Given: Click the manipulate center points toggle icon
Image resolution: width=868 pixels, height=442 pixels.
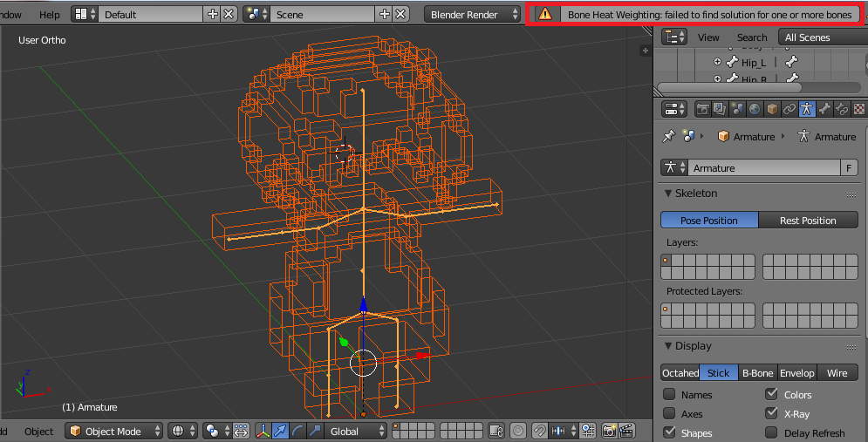Looking at the screenshot, I should (x=241, y=431).
